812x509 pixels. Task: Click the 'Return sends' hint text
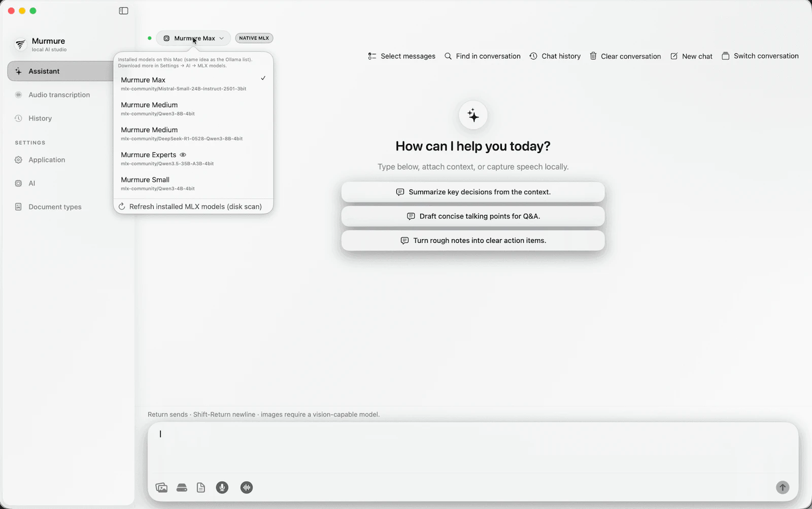point(263,415)
